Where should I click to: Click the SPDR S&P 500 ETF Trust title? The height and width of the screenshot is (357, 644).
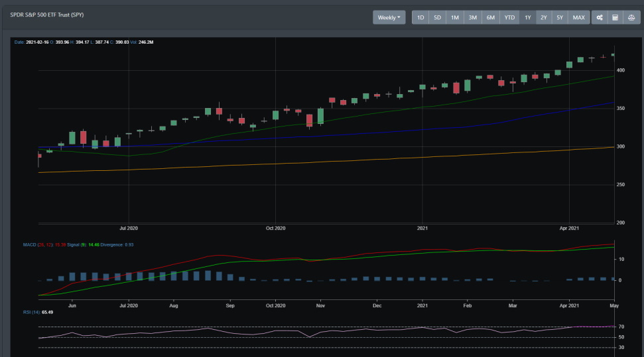pos(47,15)
